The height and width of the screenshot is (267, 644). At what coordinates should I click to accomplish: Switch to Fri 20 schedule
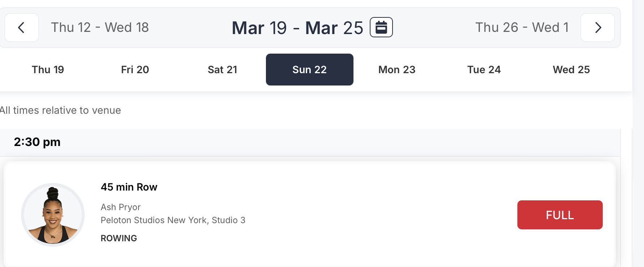[135, 70]
